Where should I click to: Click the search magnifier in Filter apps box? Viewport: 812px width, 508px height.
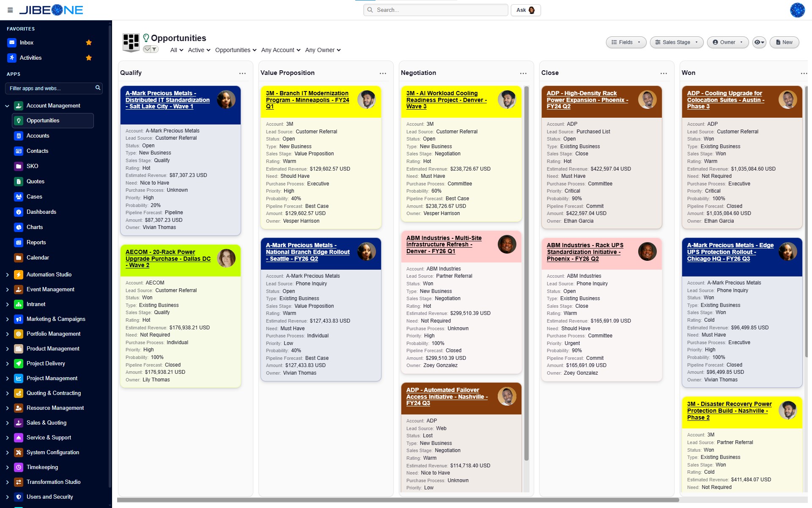pos(98,88)
